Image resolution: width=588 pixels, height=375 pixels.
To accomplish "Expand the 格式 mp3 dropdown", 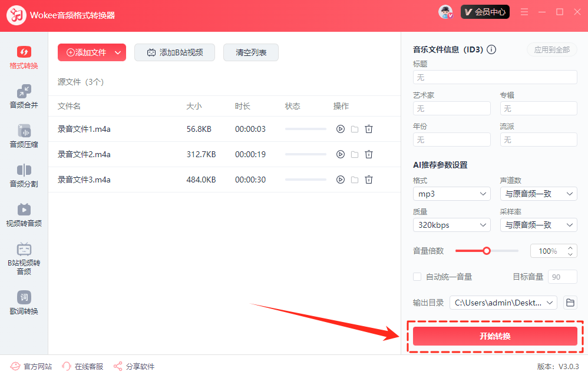I will click(452, 194).
